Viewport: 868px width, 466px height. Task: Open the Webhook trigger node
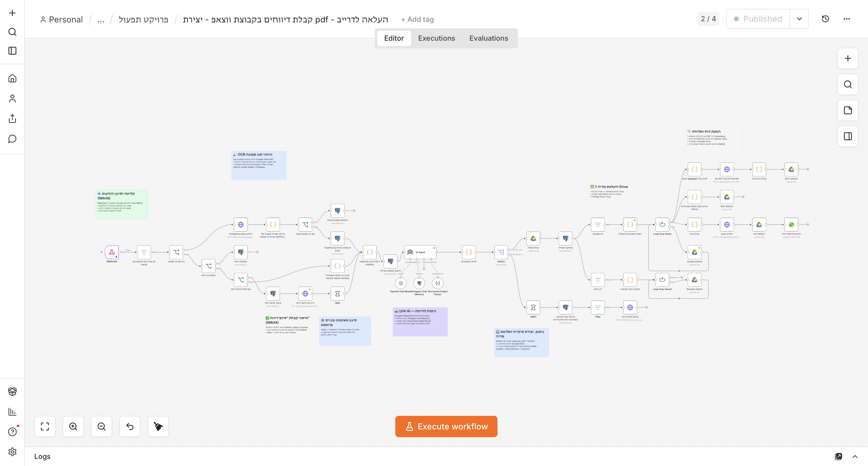pyautogui.click(x=112, y=252)
